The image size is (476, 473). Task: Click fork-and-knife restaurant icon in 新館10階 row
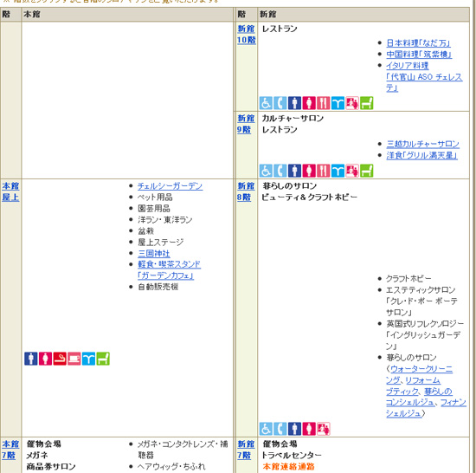(x=324, y=103)
